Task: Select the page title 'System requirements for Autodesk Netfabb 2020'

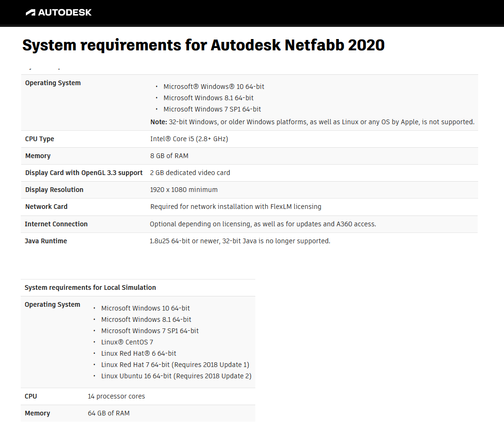Action: tap(204, 45)
